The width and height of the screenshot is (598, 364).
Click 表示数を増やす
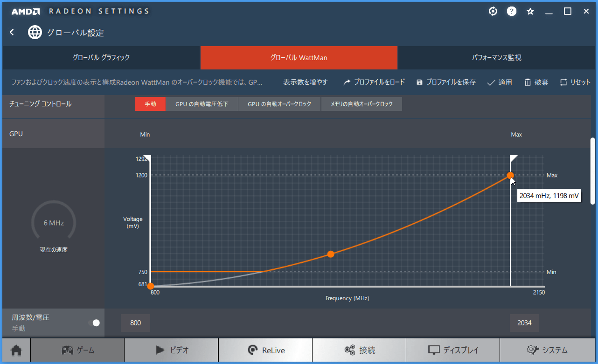306,82
